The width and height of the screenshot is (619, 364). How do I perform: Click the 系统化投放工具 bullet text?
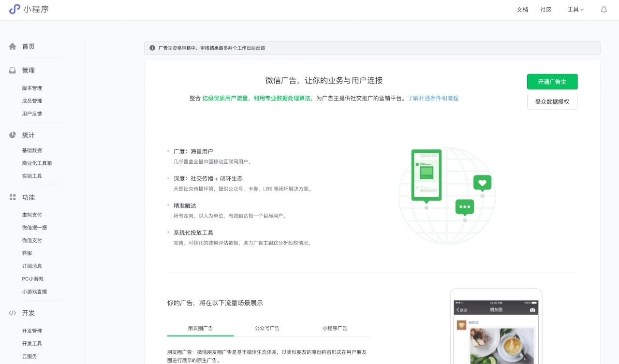193,233
